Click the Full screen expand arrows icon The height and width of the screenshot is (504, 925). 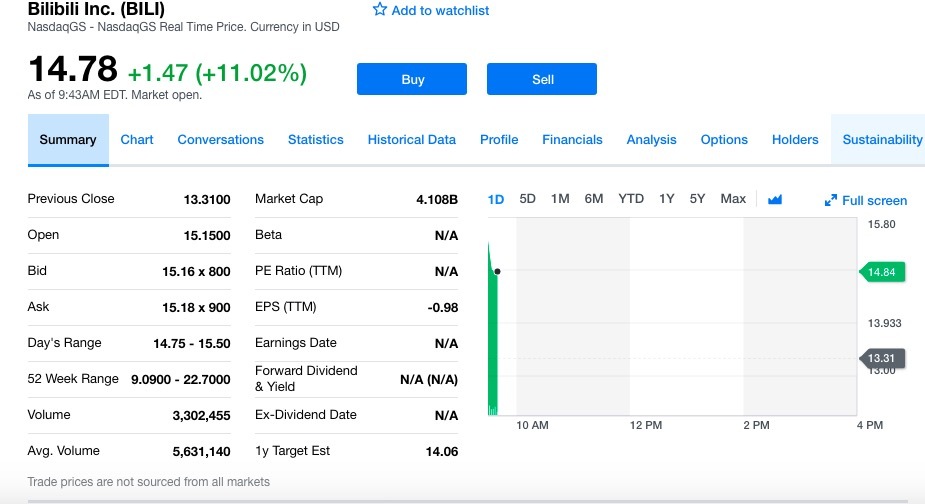coord(830,201)
